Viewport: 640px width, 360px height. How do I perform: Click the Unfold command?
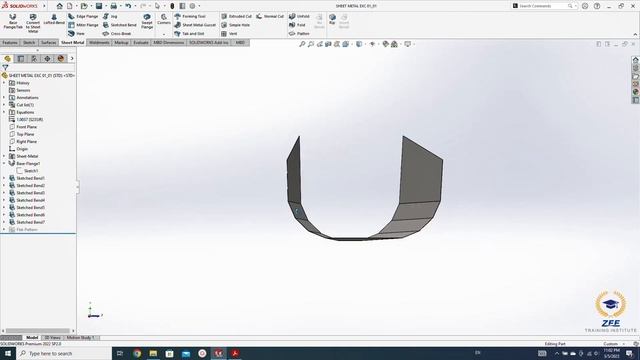299,16
